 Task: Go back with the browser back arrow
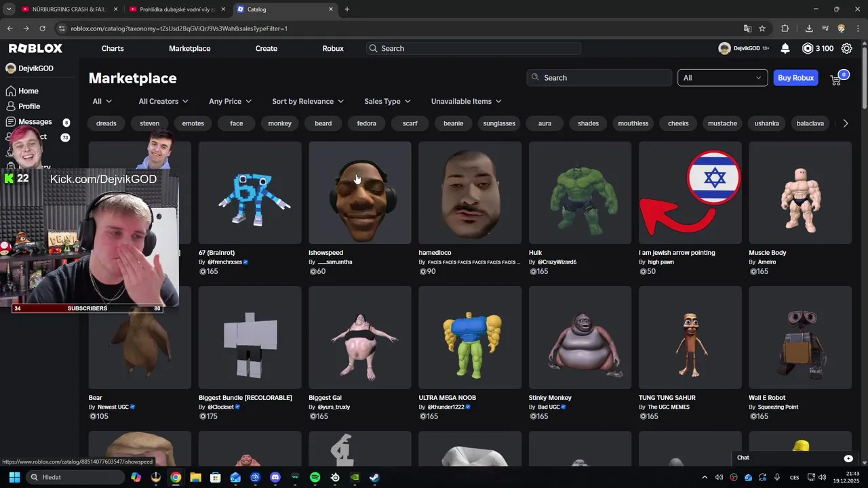click(x=9, y=28)
